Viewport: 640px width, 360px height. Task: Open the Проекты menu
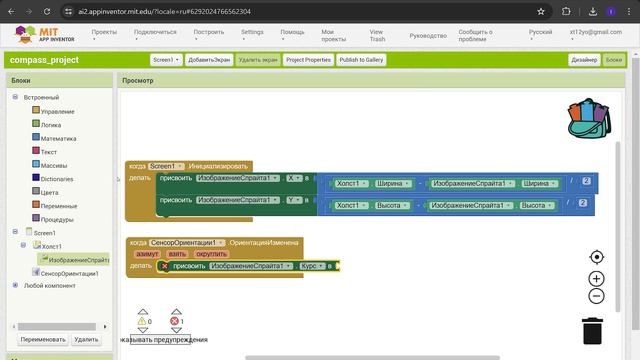pyautogui.click(x=104, y=35)
